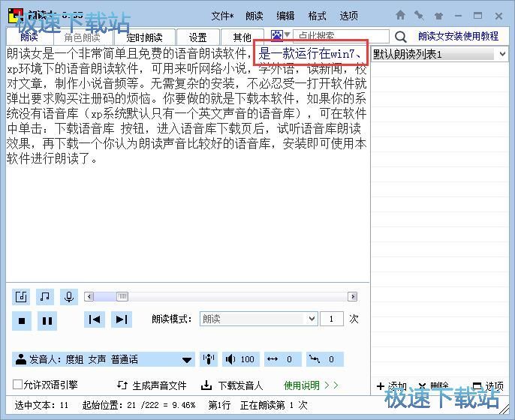Click 下载发音人 button
Viewport: 515px width, 420px height.
point(232,385)
